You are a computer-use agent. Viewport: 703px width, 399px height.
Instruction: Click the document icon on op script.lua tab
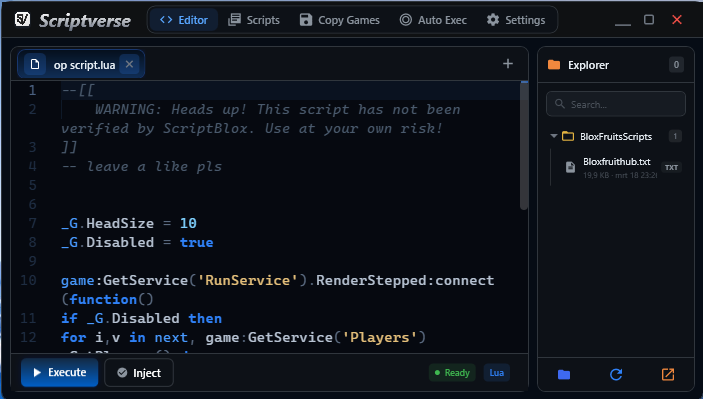tap(35, 65)
